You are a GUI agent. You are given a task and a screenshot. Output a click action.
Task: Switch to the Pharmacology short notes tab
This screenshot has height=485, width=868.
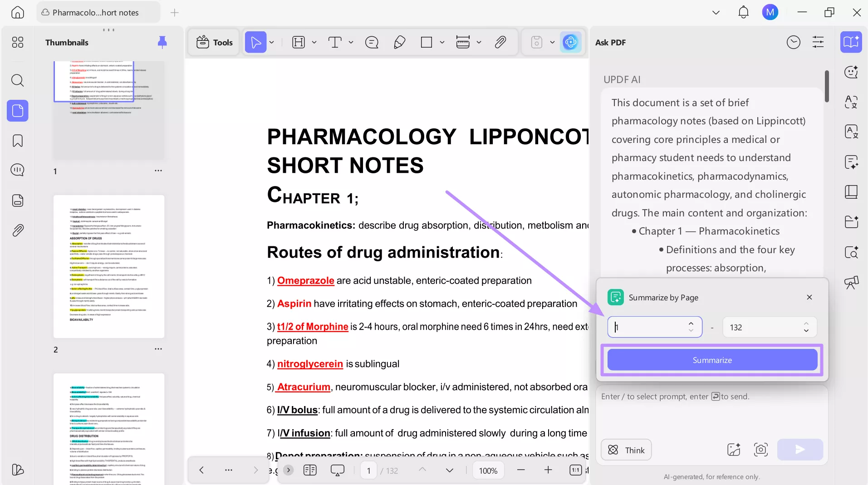click(x=98, y=12)
